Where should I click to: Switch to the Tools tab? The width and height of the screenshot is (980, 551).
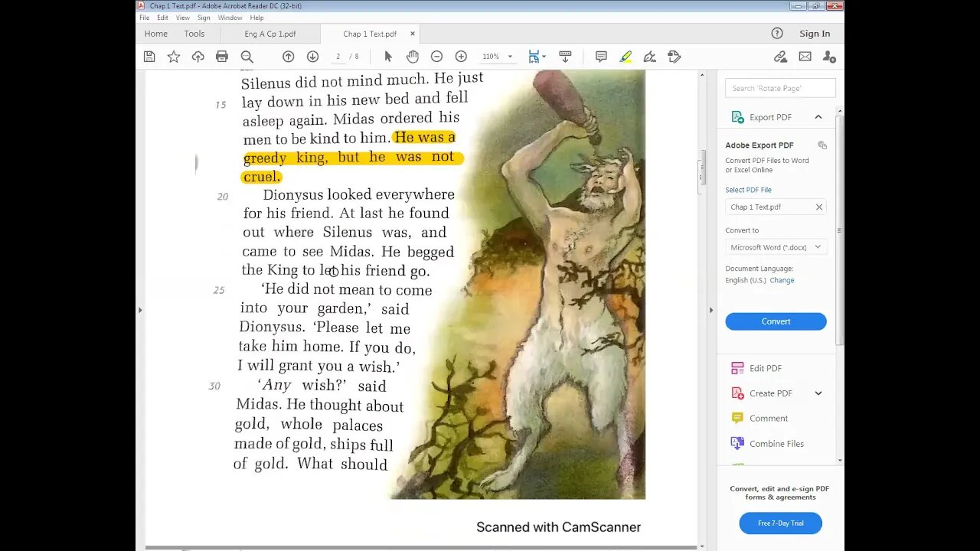194,34
